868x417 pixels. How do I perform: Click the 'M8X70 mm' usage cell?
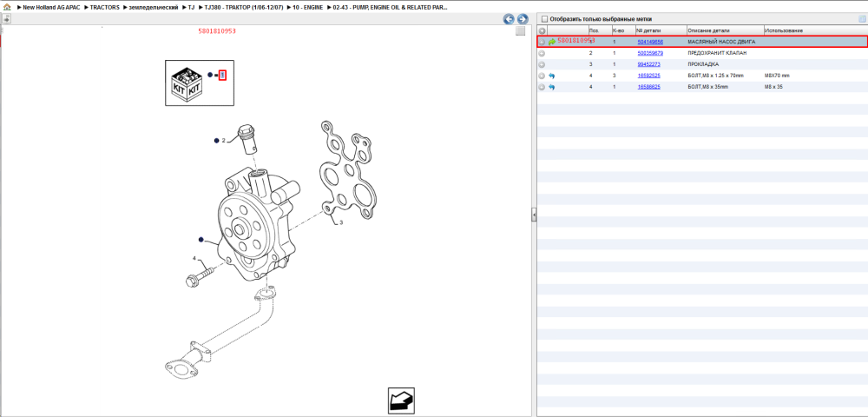pos(777,76)
